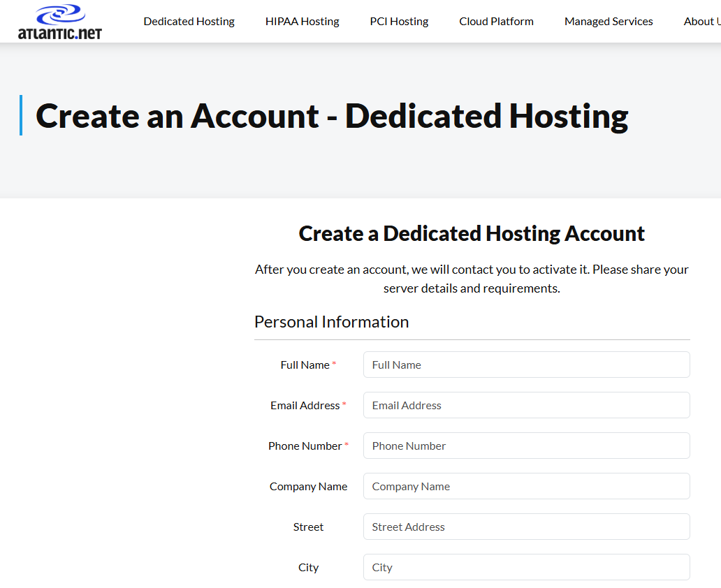
Task: Focus the Street Address input field
Action: coord(527,527)
